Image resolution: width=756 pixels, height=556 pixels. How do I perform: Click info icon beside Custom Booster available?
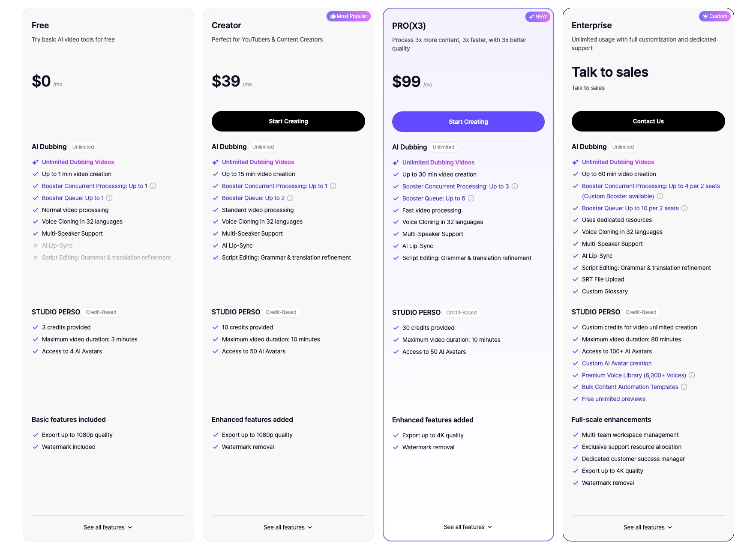tap(660, 196)
